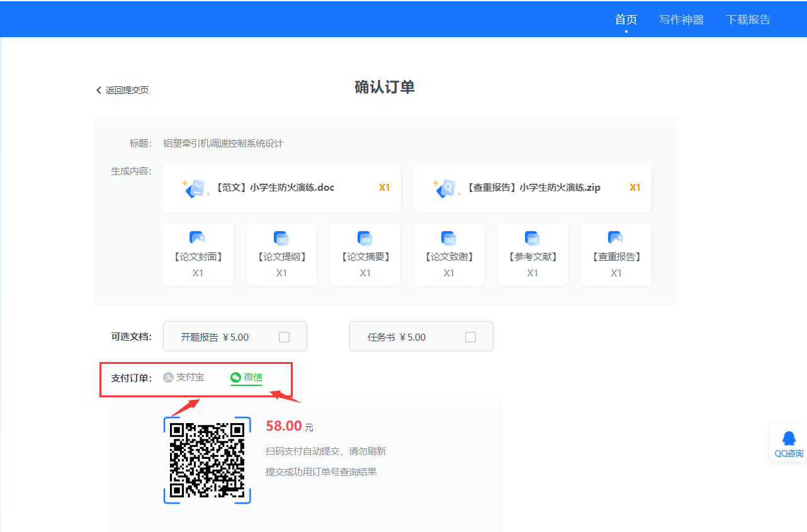
Task: Click the 查重报告 image icon in small cards
Action: coord(616,238)
